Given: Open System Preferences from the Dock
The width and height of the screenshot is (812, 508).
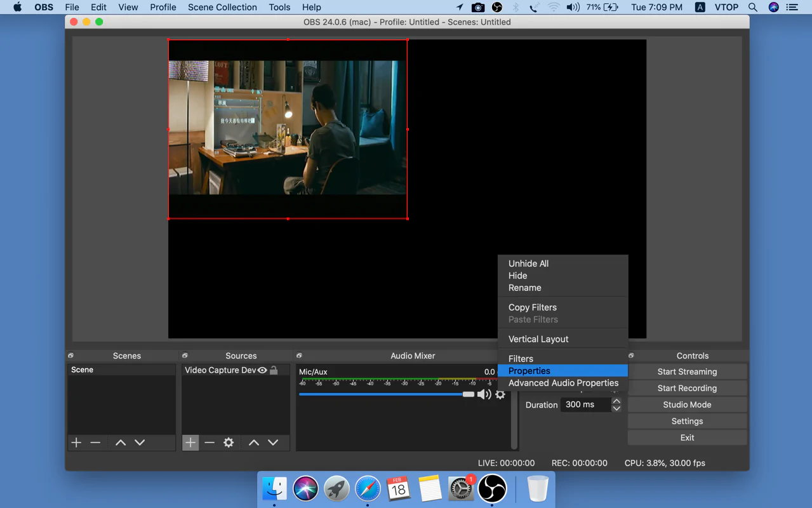Looking at the screenshot, I should 461,489.
